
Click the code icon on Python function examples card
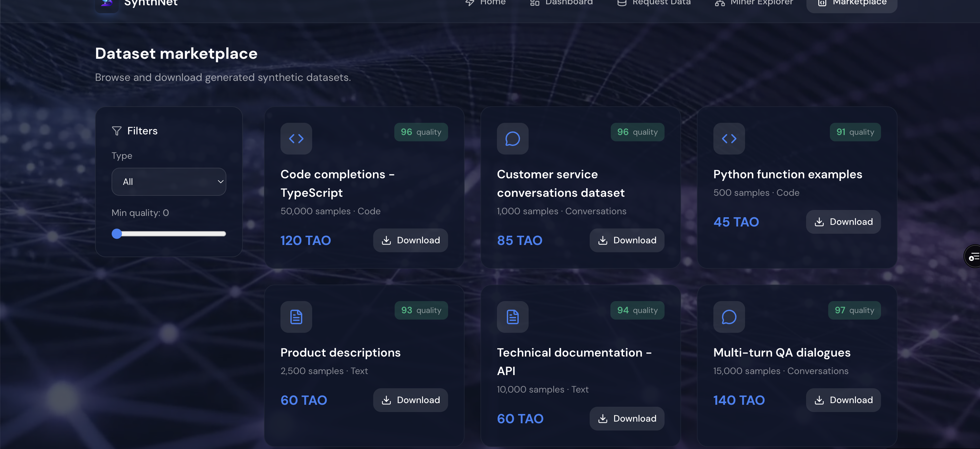point(729,139)
